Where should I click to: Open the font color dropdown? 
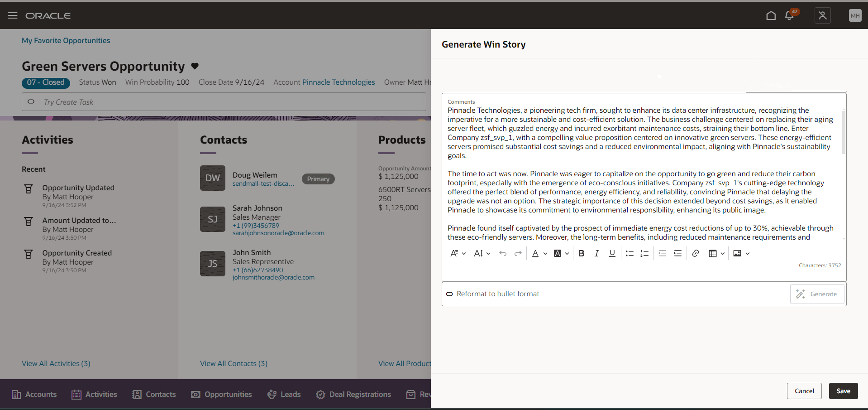point(545,253)
